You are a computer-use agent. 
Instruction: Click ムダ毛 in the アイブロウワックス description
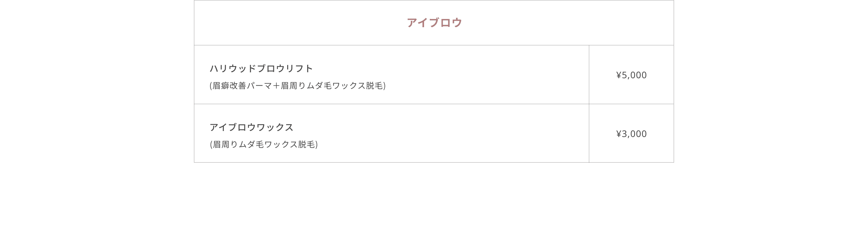pos(251,145)
